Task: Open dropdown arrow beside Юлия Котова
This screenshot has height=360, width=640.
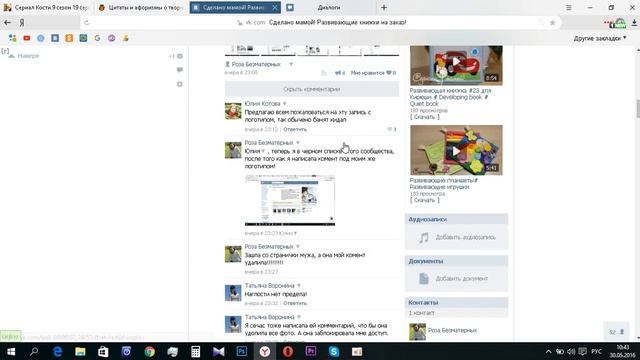Action: pos(284,104)
